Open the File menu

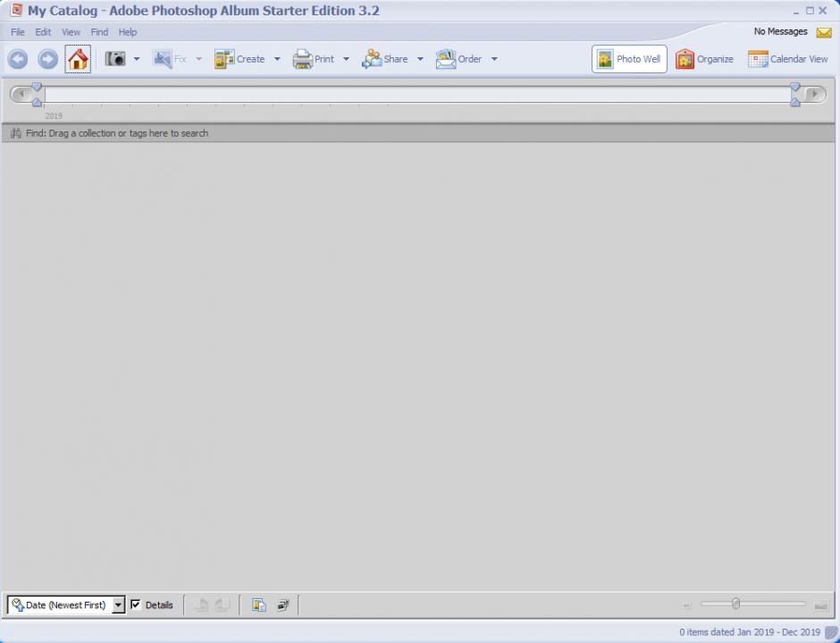click(x=18, y=32)
